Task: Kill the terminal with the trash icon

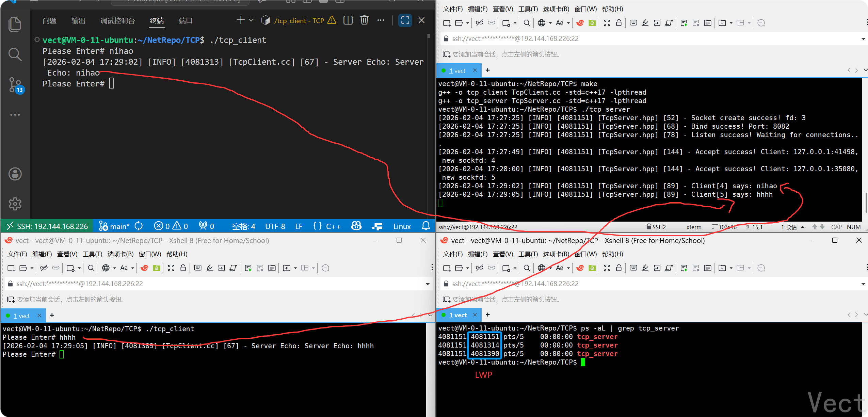Action: tap(364, 20)
